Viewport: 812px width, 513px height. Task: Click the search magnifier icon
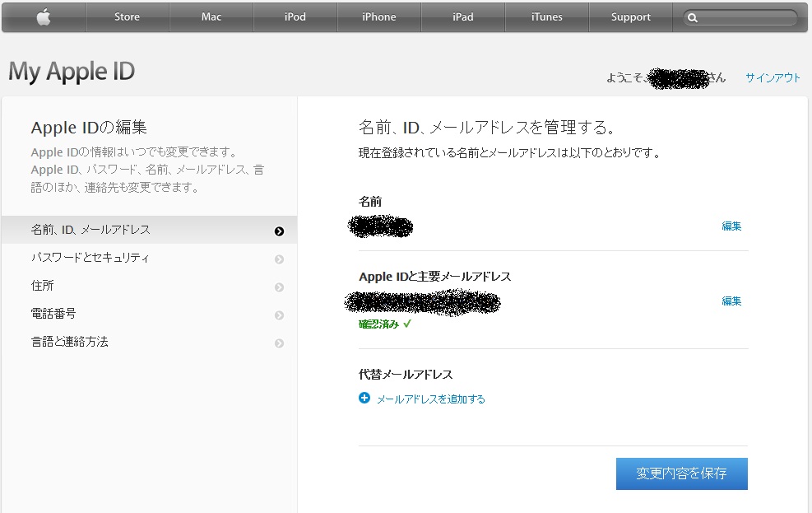693,18
